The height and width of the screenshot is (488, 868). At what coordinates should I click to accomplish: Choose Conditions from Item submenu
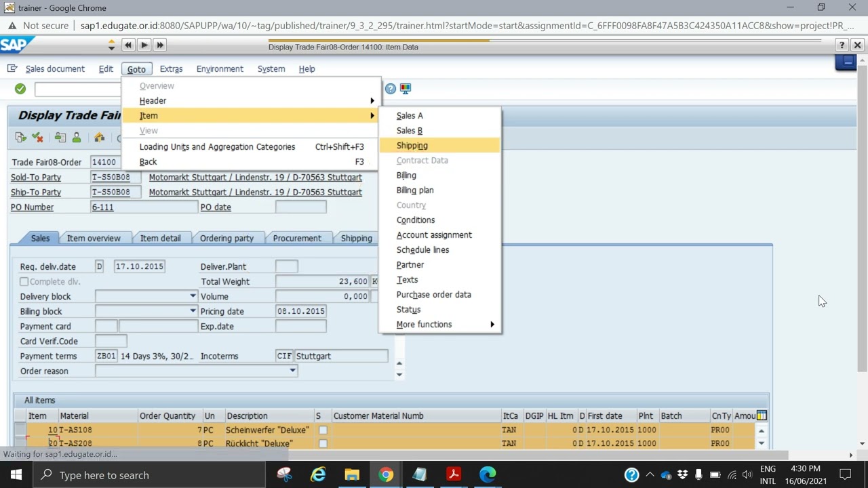tap(440, 220)
